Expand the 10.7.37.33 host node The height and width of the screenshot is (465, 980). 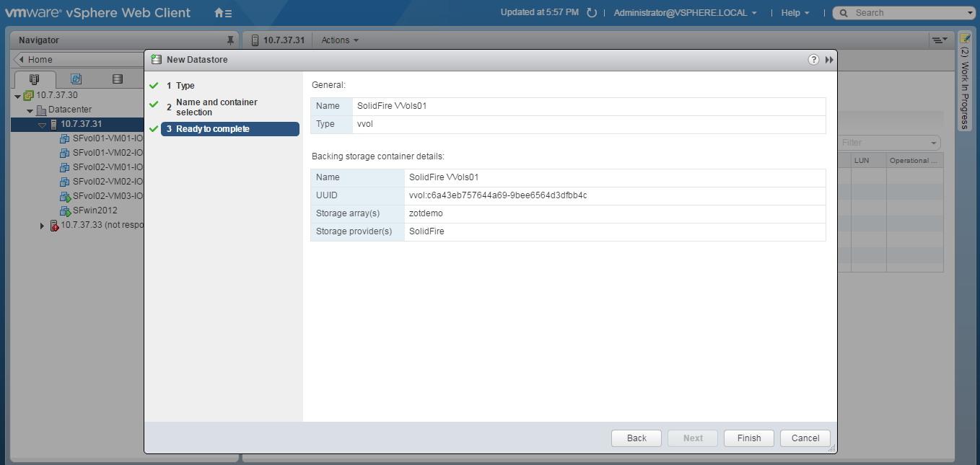click(43, 226)
